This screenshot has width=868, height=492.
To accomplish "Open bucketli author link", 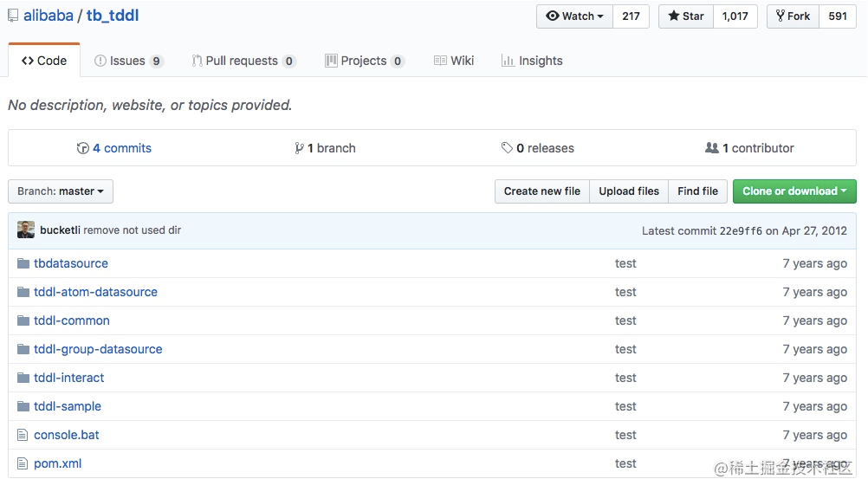I will (x=60, y=230).
